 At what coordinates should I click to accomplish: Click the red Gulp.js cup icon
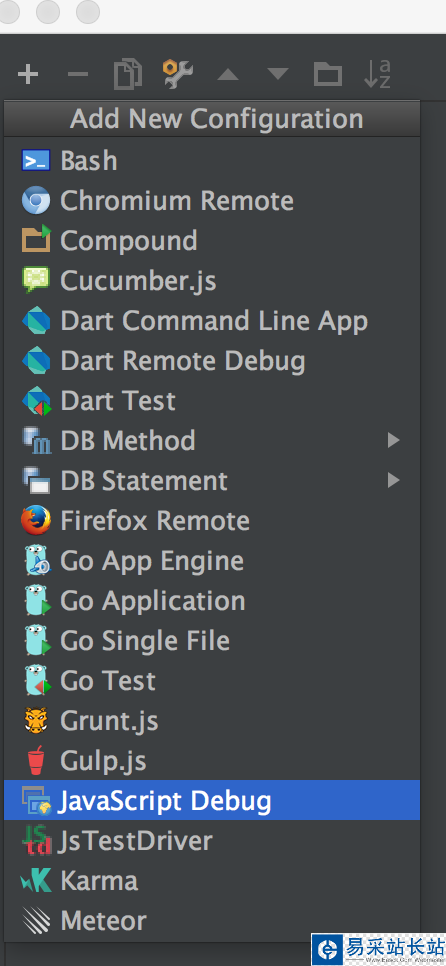[36, 761]
